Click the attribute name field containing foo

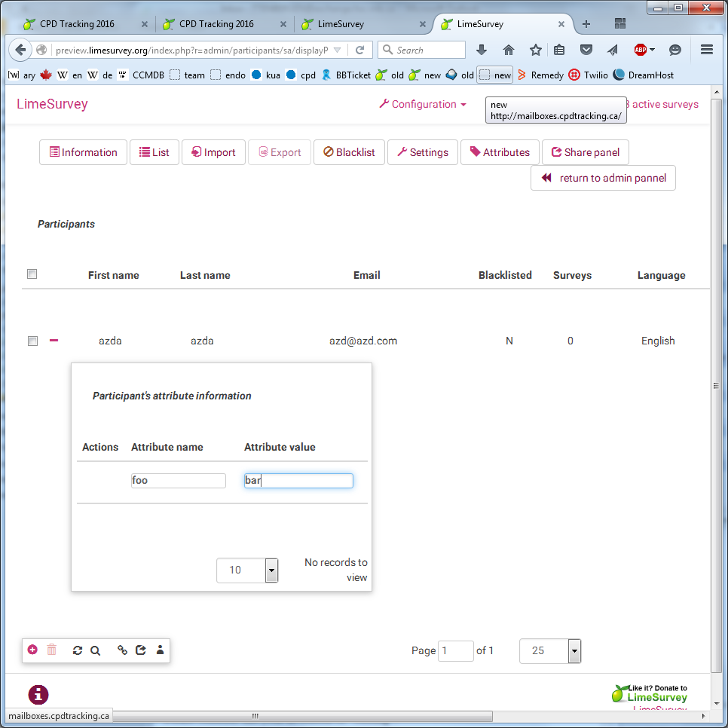point(179,481)
